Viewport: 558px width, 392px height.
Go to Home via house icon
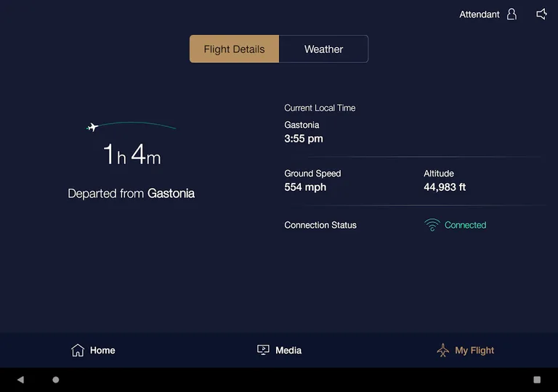(x=78, y=350)
